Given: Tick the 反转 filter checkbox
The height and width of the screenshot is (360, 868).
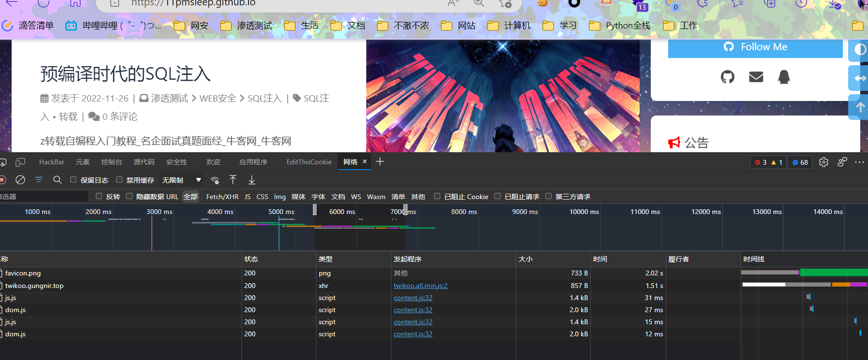Looking at the screenshot, I should [99, 196].
